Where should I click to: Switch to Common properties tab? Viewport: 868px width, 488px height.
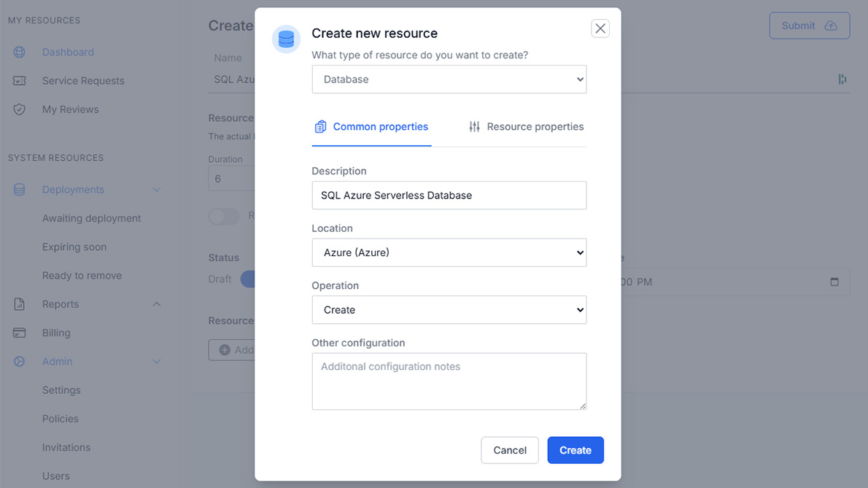click(371, 127)
